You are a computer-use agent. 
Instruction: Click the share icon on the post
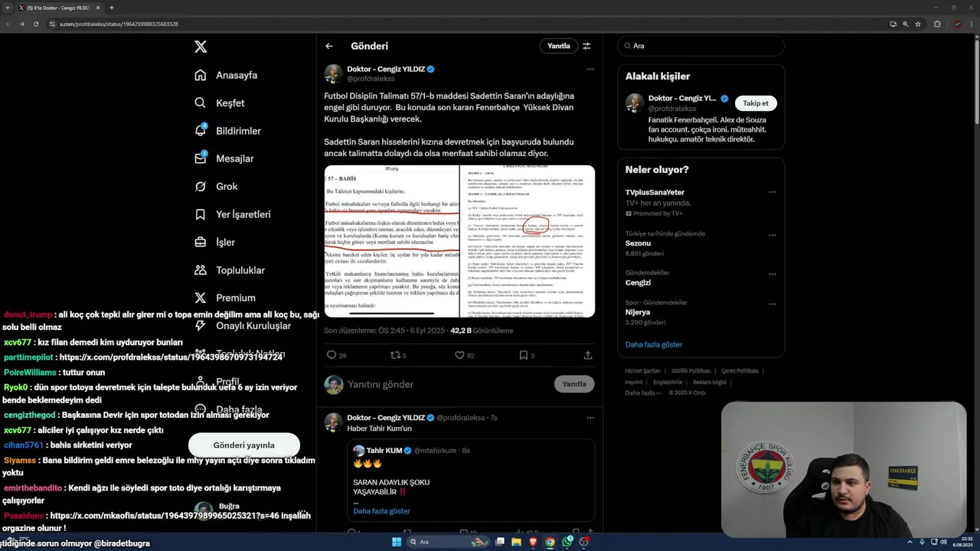point(588,355)
